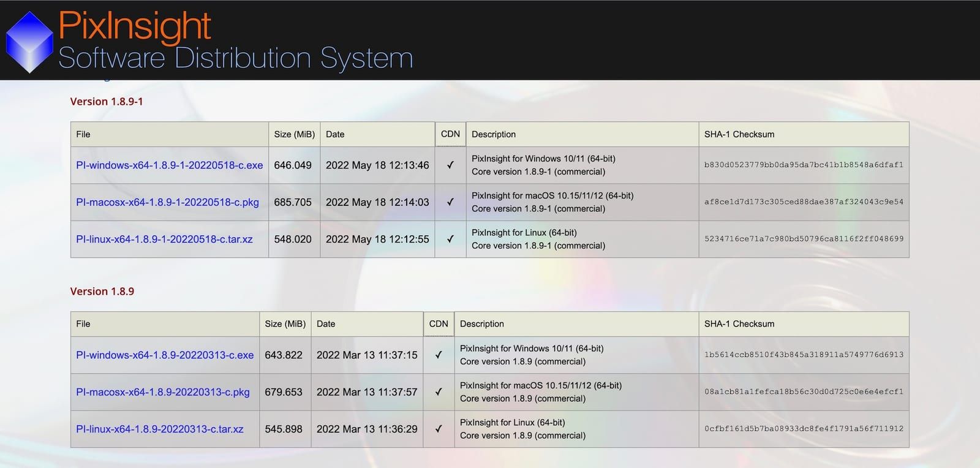Click date 2022 May 18 12:13:46
This screenshot has width=980, height=468.
pos(377,165)
